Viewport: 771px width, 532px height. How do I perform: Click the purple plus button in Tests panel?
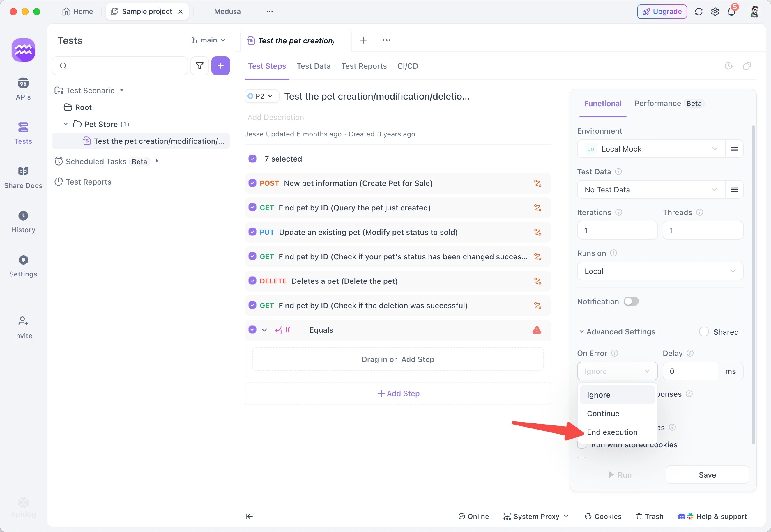(x=220, y=66)
